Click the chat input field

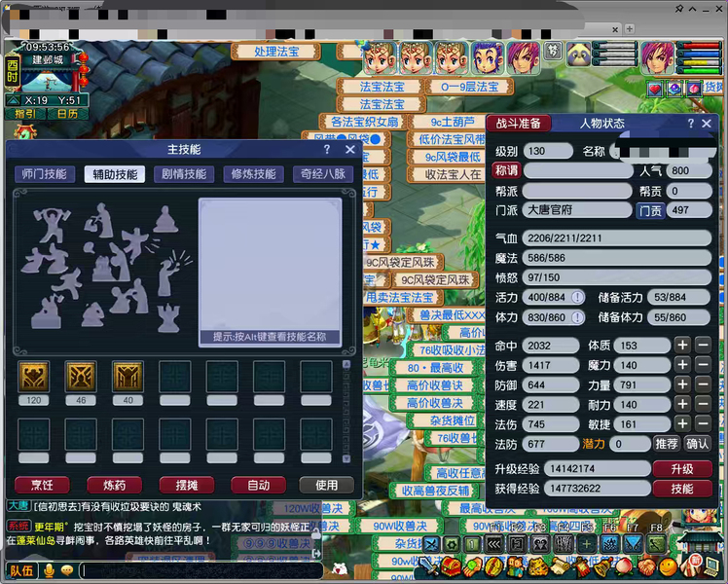[201, 570]
